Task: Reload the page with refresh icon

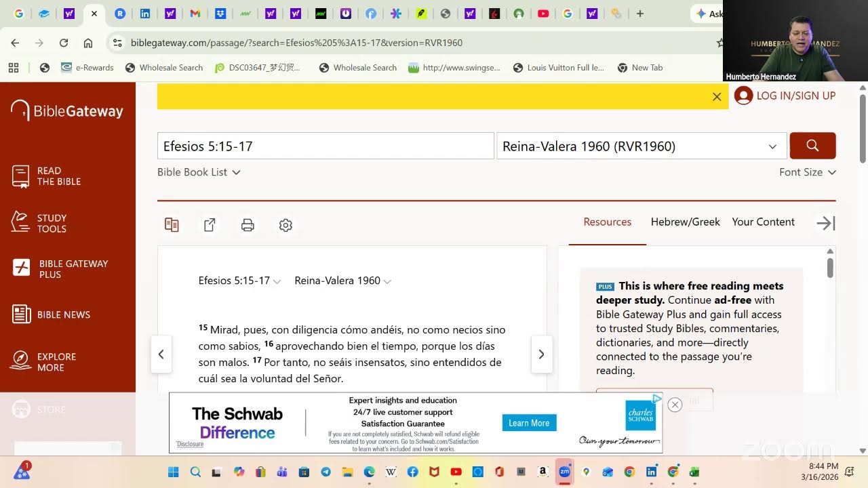Action: coord(64,43)
